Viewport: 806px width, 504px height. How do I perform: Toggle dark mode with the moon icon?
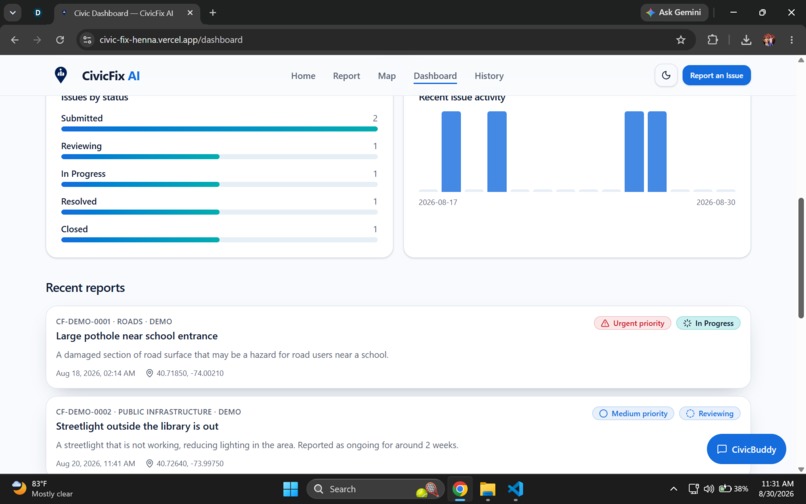666,76
